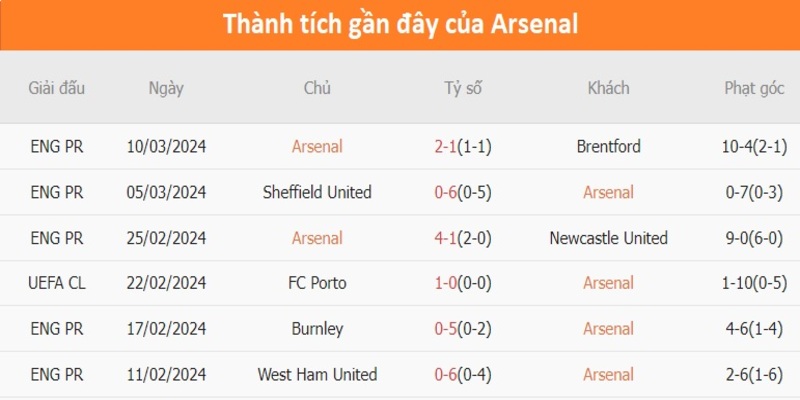Open the Sheffield United team link
The width and height of the screenshot is (800, 400).
pos(317,192)
